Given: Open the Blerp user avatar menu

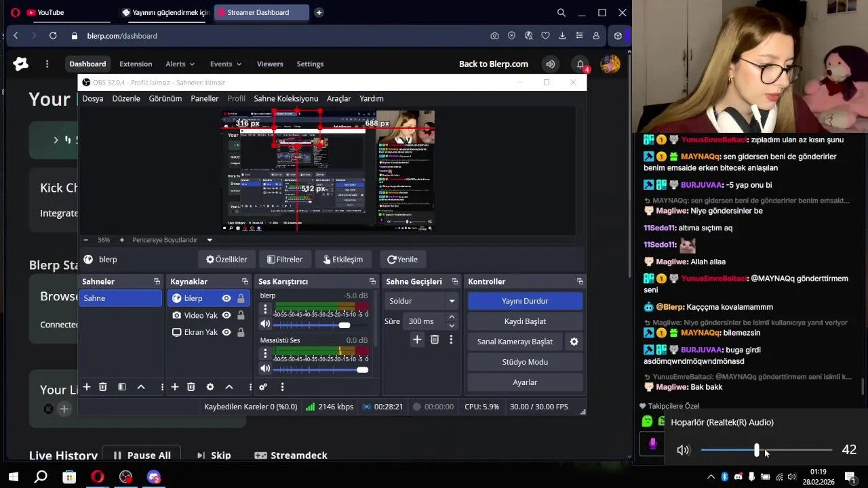Looking at the screenshot, I should pos(610,64).
